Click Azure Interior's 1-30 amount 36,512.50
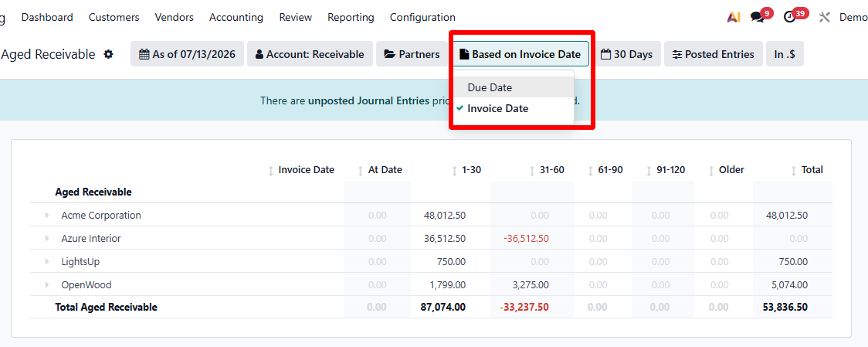Image resolution: width=868 pixels, height=347 pixels. click(x=445, y=238)
